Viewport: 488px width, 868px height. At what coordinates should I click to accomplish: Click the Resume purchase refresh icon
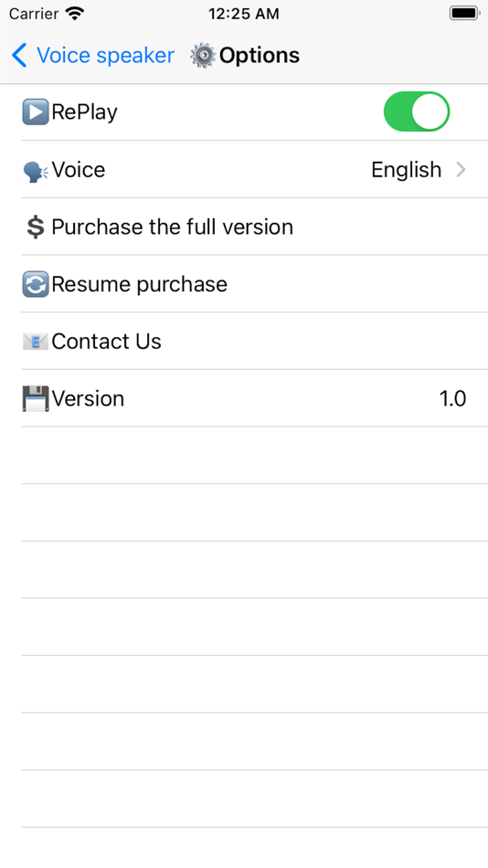36,284
